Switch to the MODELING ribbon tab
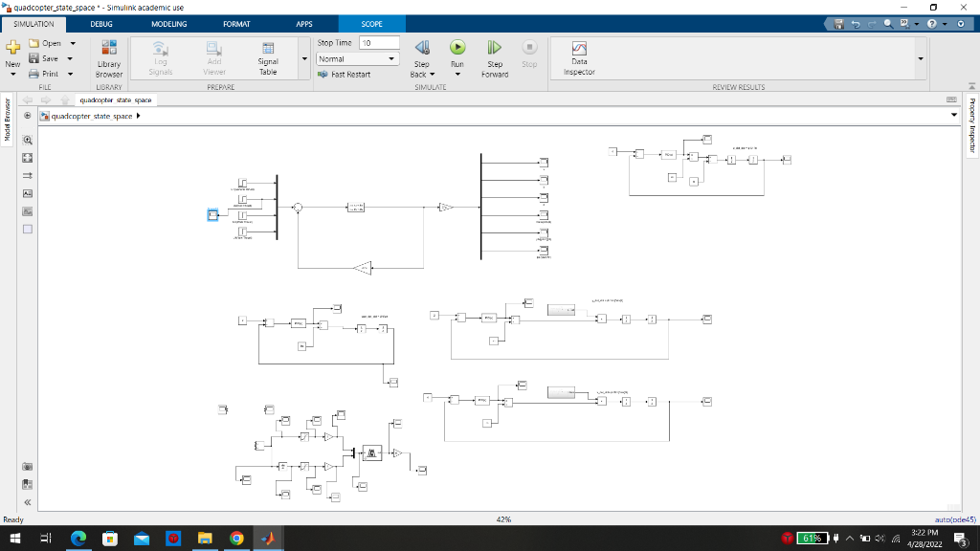This screenshot has width=980, height=551. point(168,25)
